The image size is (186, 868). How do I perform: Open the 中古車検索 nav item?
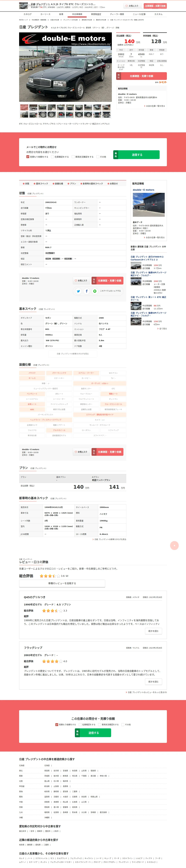click(x=77, y=14)
